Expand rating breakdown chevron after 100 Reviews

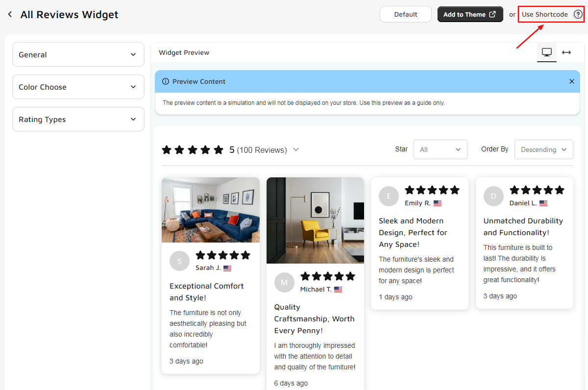pos(296,150)
